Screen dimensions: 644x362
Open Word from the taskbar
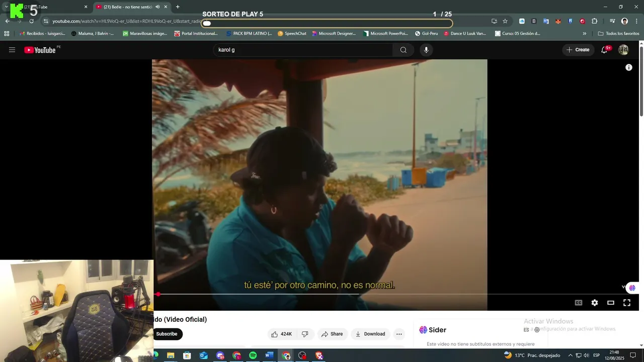click(269, 355)
